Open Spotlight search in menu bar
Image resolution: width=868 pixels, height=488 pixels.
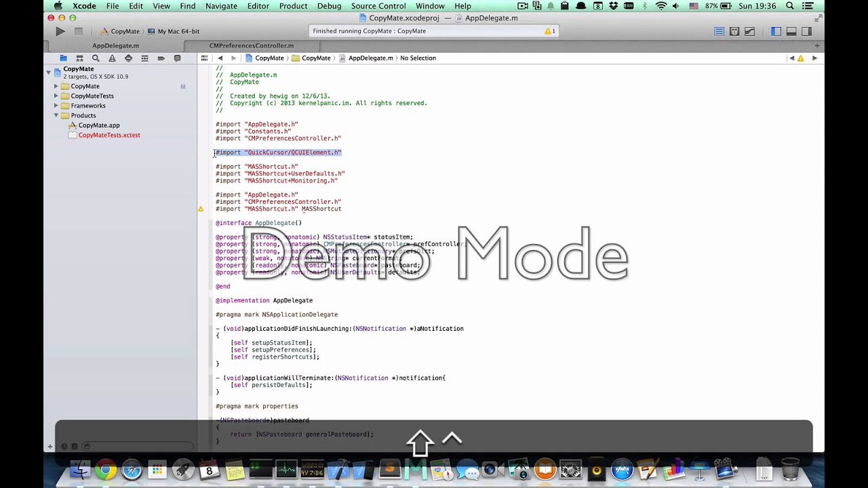coord(790,5)
